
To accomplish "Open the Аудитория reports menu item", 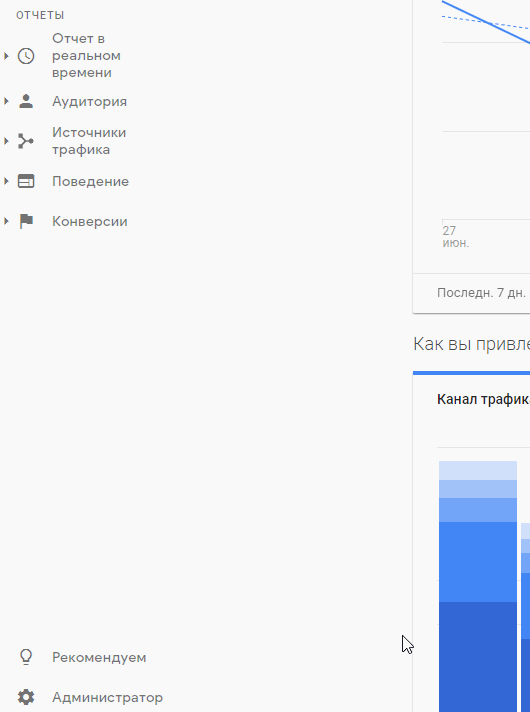I will pos(89,102).
